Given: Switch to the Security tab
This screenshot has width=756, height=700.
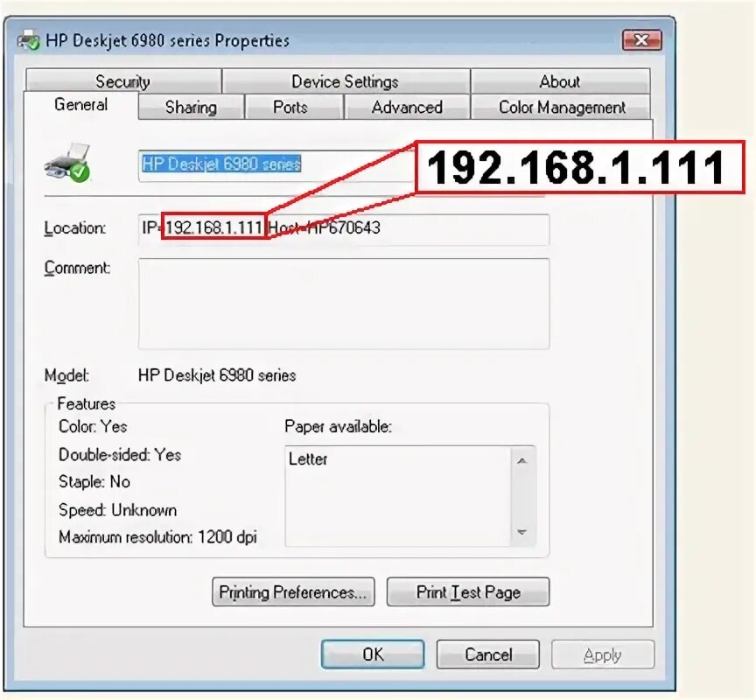Looking at the screenshot, I should (x=123, y=81).
